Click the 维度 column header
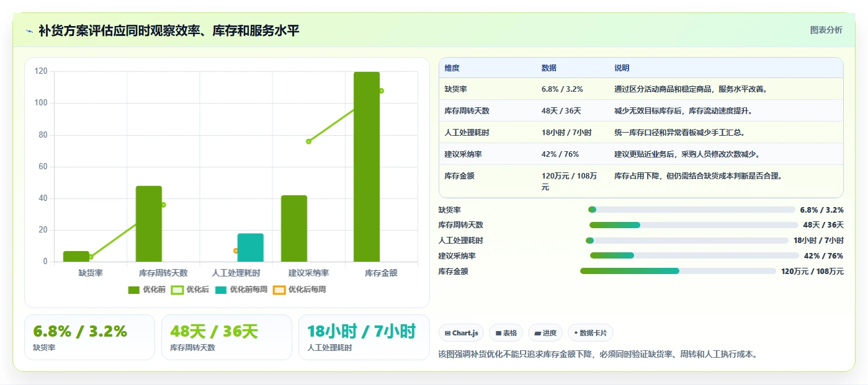The height and width of the screenshot is (385, 868). 452,68
